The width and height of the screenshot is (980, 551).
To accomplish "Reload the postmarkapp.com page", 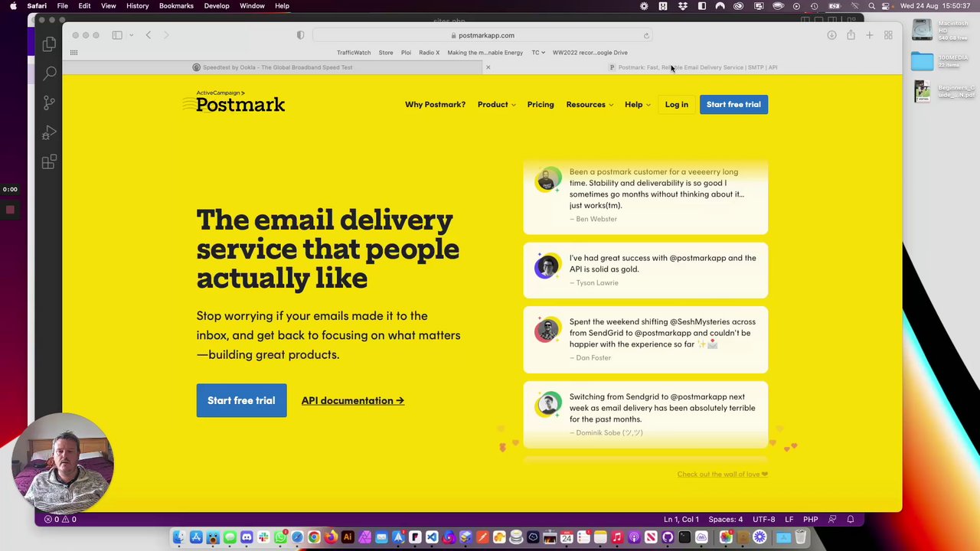I will pyautogui.click(x=646, y=35).
